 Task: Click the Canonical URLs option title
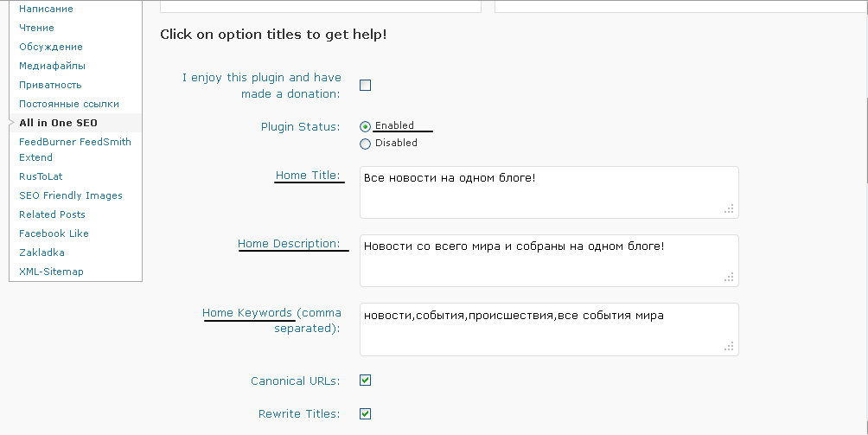coord(295,381)
